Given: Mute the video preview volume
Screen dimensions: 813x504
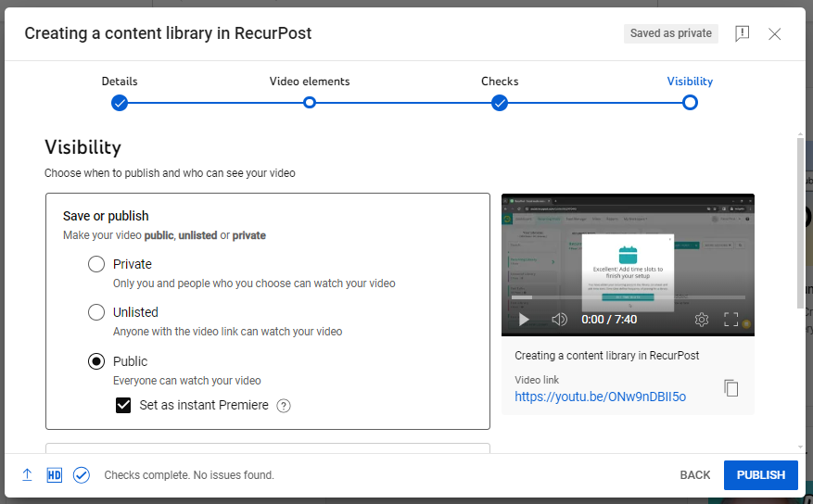Looking at the screenshot, I should (559, 320).
